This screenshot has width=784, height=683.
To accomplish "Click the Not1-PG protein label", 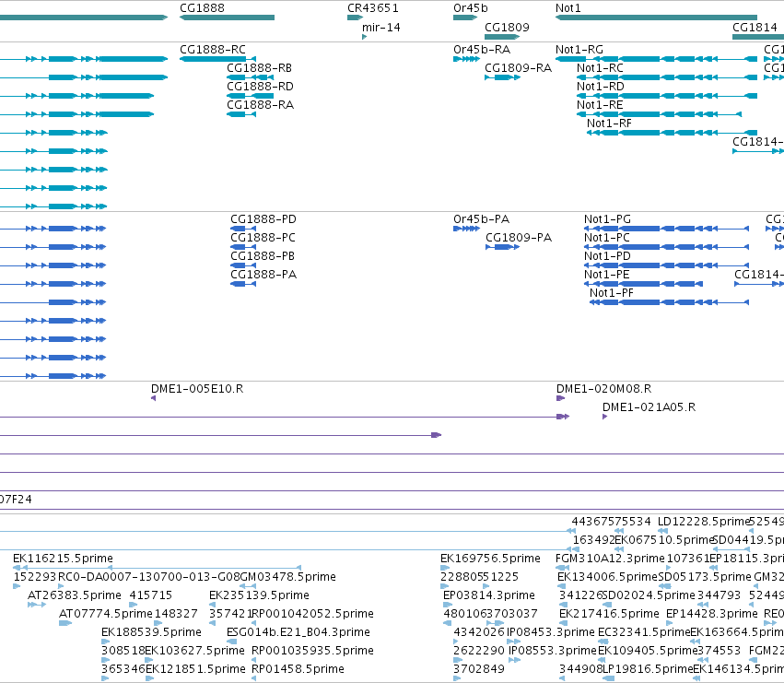I will (607, 219).
